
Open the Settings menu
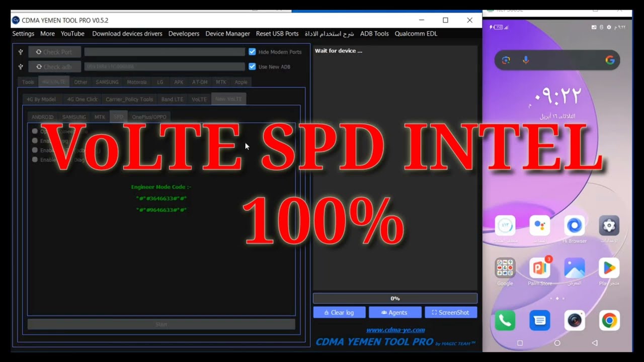coord(23,34)
